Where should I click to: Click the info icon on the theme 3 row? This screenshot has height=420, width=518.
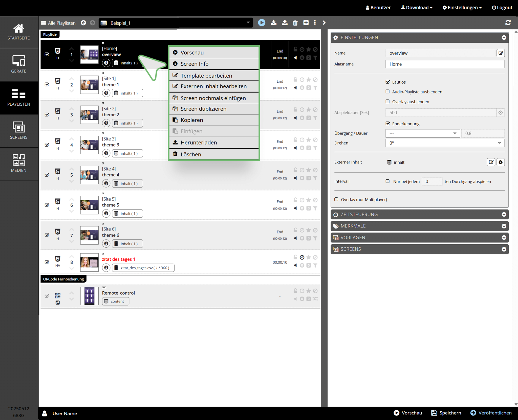tap(106, 153)
